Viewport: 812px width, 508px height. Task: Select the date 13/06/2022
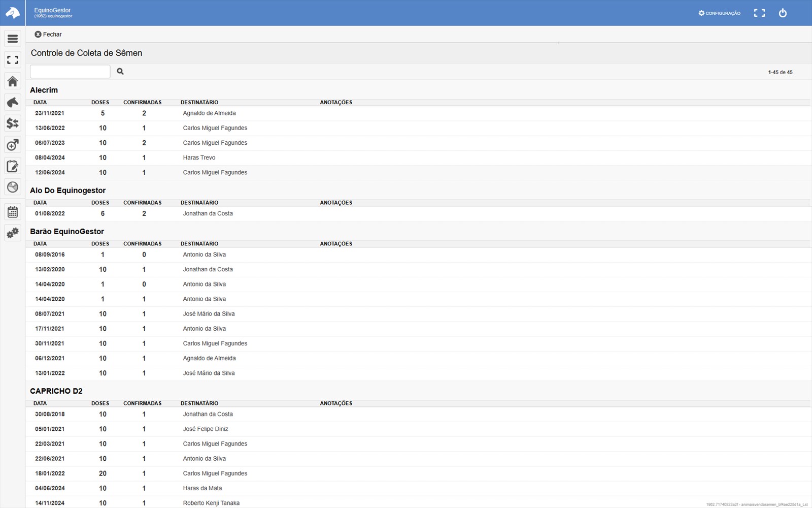(50, 128)
